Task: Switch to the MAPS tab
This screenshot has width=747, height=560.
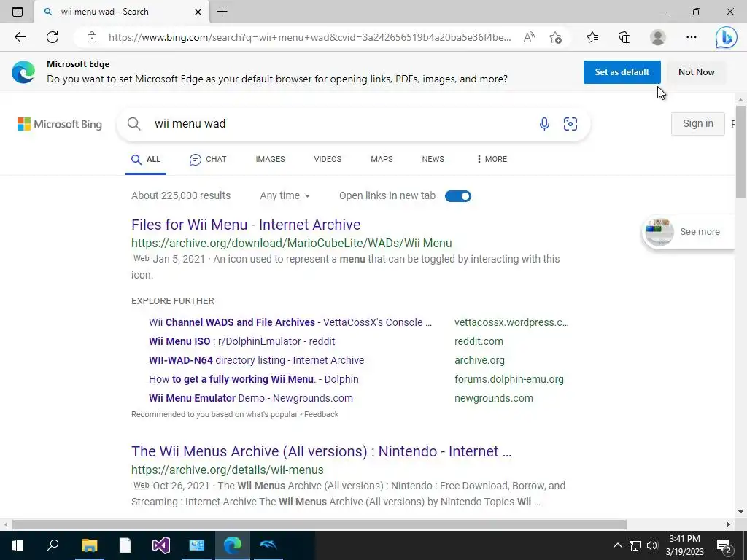Action: pos(382,159)
